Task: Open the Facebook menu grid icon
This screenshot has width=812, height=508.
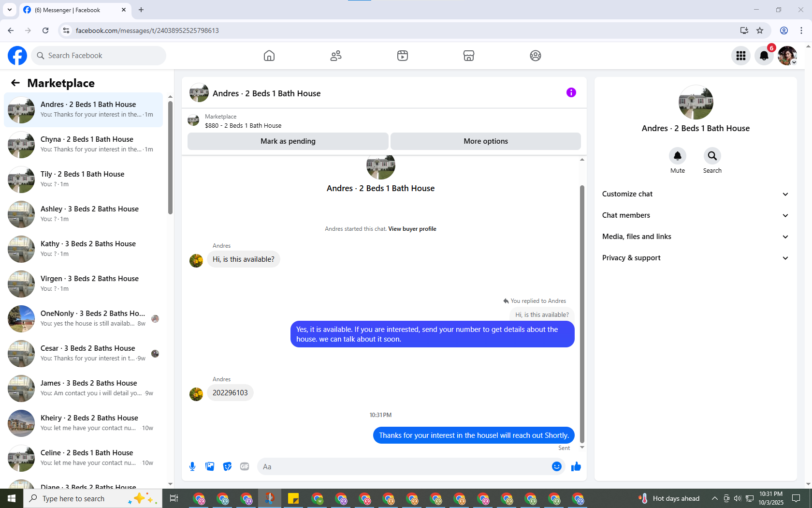Action: pyautogui.click(x=741, y=56)
